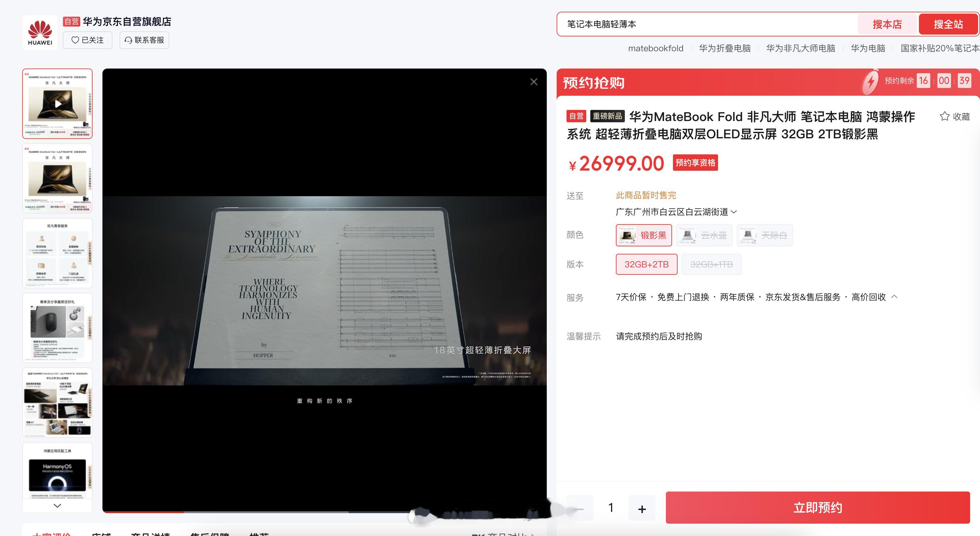The image size is (980, 536).
Task: Click the countdown seconds value 39
Action: tap(964, 80)
